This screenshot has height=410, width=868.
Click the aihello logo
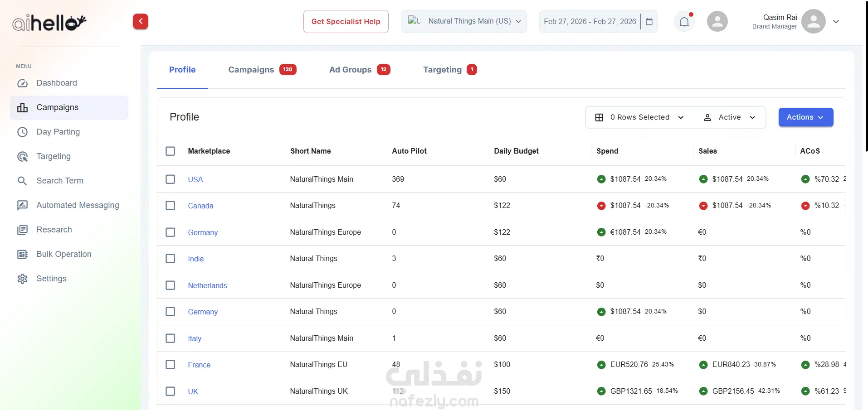(49, 22)
